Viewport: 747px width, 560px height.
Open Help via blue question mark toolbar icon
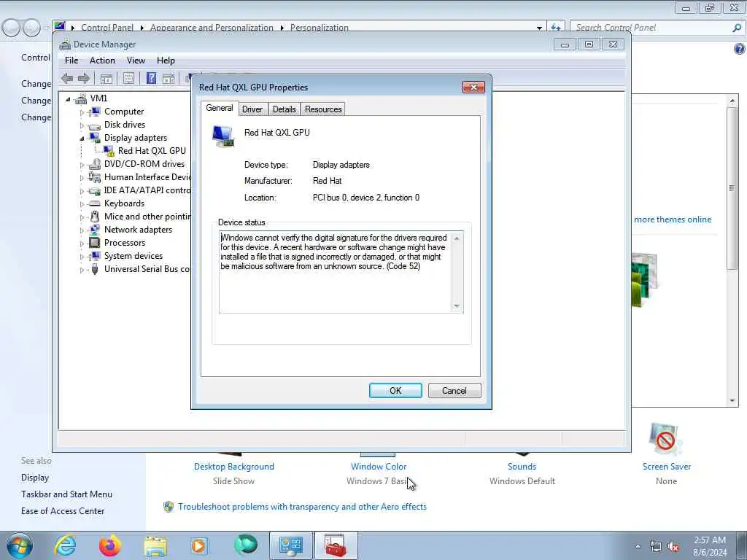coord(151,78)
